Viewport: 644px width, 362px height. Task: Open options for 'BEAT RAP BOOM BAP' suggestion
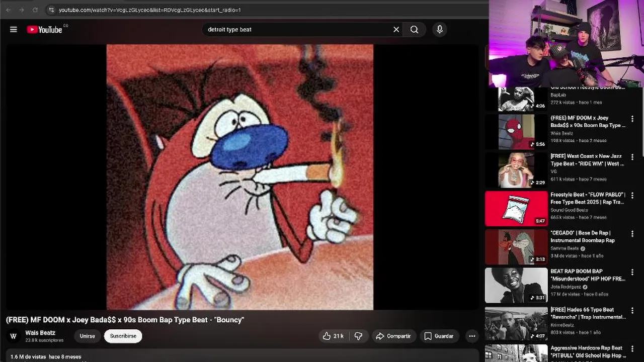tap(632, 272)
